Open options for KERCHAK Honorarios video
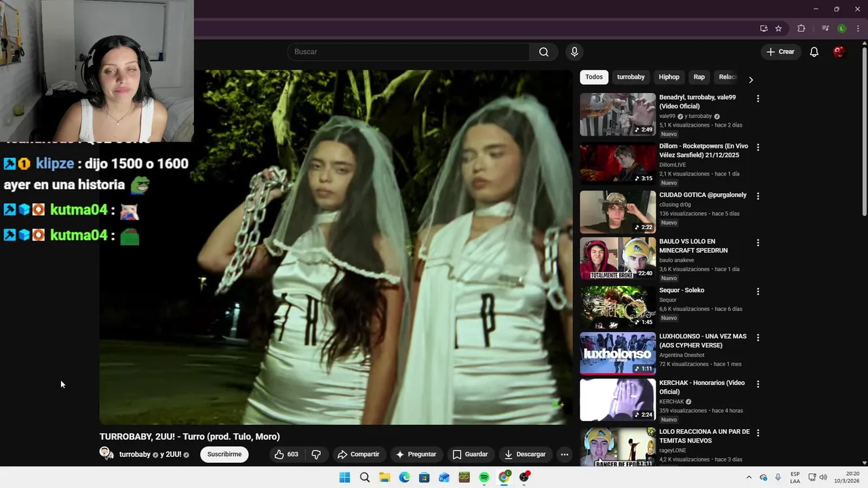This screenshot has height=488, width=868. point(757,384)
